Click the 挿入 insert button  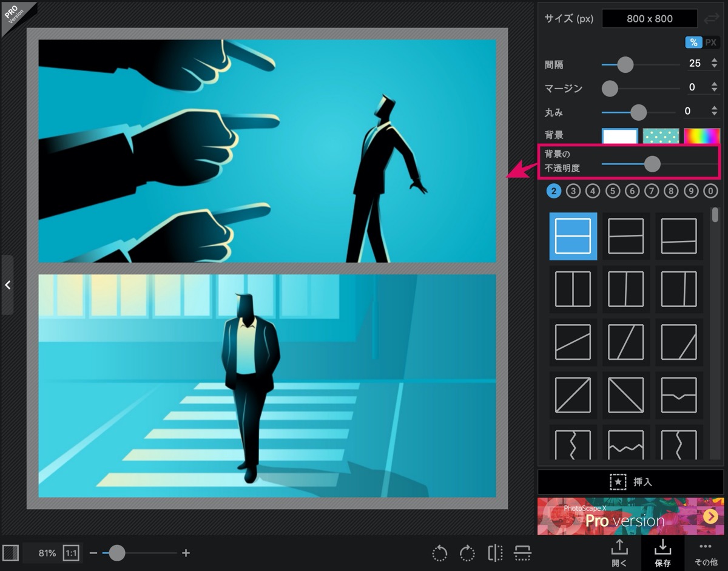coord(630,482)
